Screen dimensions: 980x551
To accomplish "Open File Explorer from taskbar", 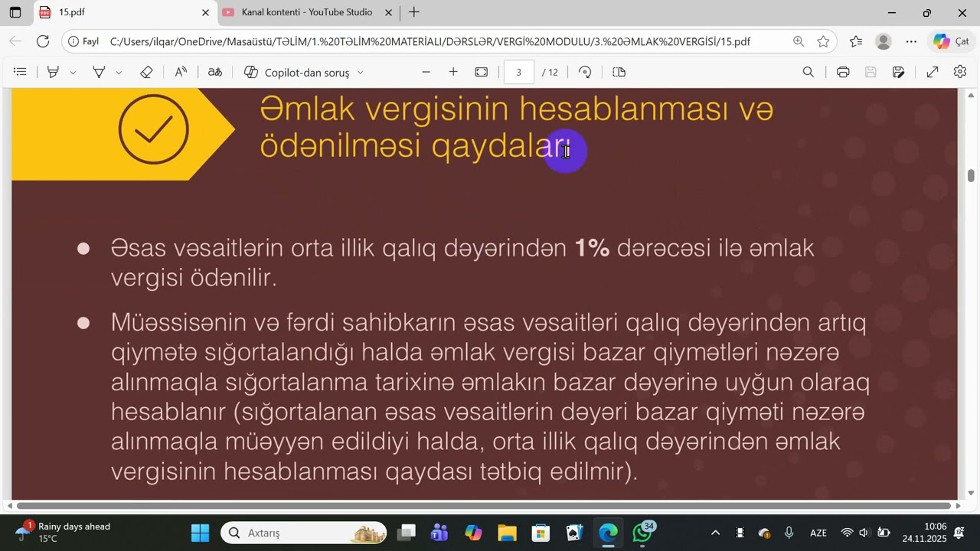I will [508, 533].
